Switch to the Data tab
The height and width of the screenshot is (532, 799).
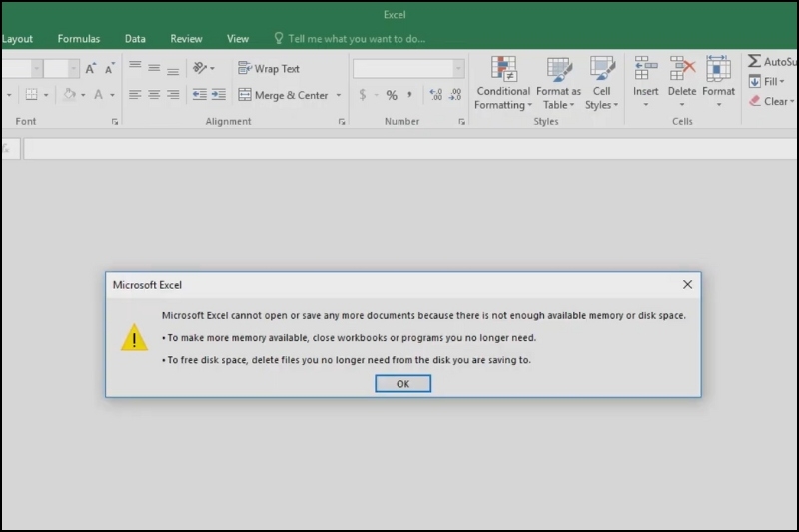(x=135, y=39)
